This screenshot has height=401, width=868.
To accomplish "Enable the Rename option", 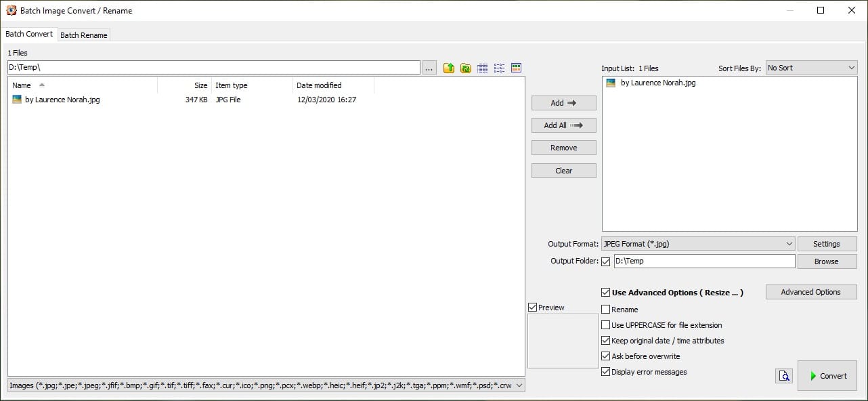I will click(605, 309).
